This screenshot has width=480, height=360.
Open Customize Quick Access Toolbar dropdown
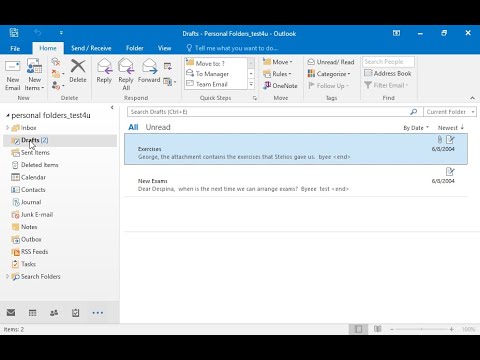(61, 33)
